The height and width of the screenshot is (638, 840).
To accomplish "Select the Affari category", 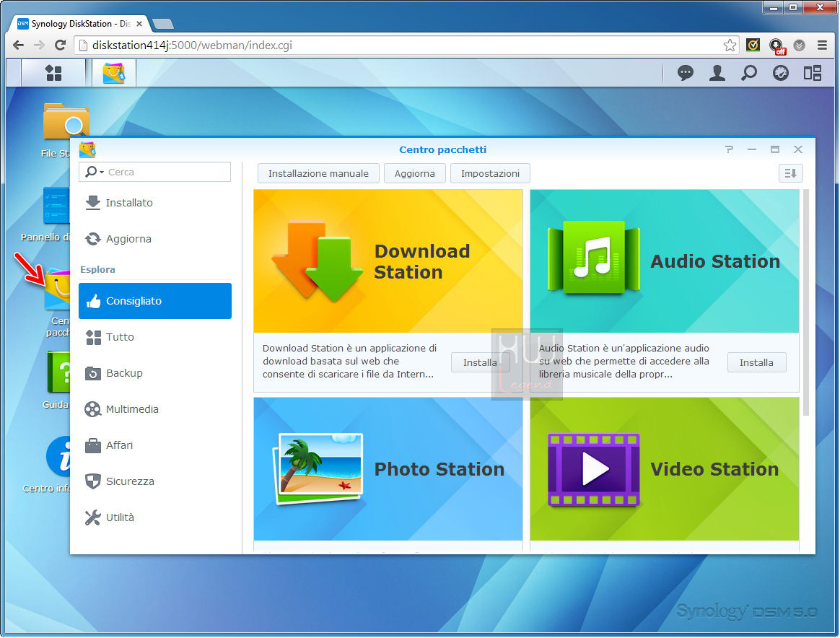I will pos(155,445).
